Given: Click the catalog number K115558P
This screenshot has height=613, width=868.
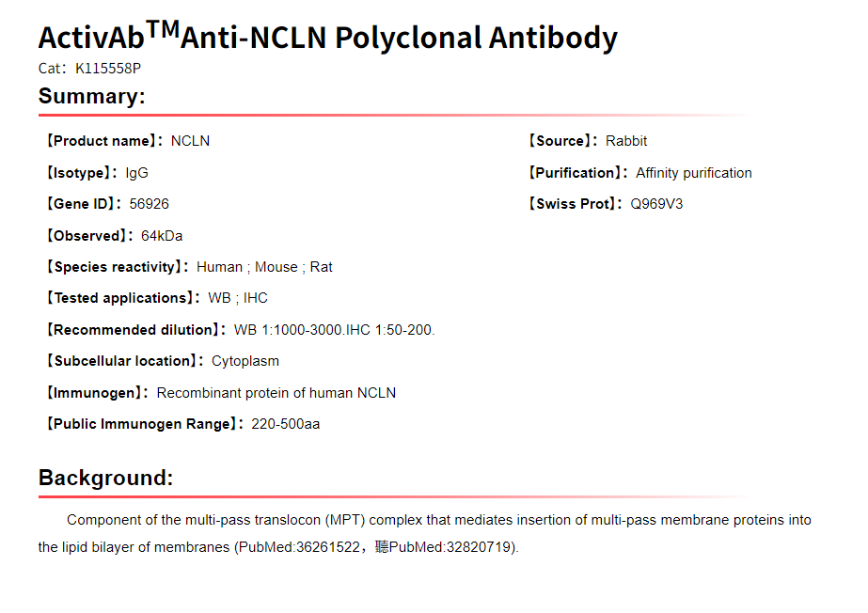Looking at the screenshot, I should 108,69.
